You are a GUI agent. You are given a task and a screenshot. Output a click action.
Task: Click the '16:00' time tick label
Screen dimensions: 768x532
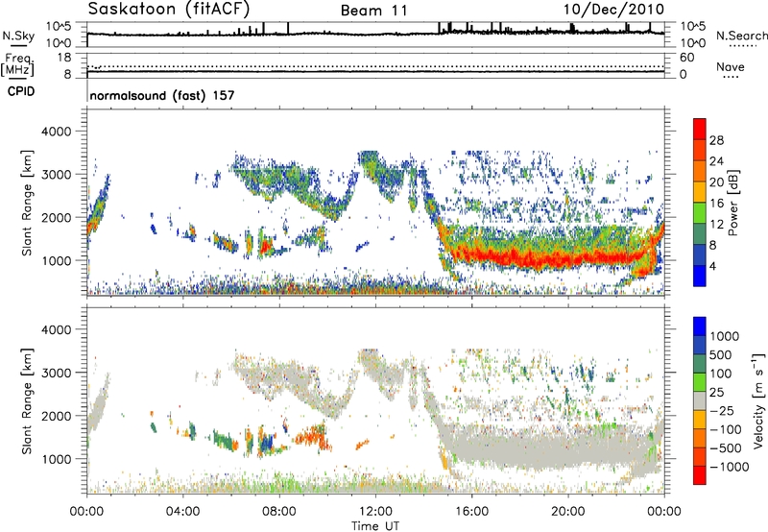tap(471, 512)
